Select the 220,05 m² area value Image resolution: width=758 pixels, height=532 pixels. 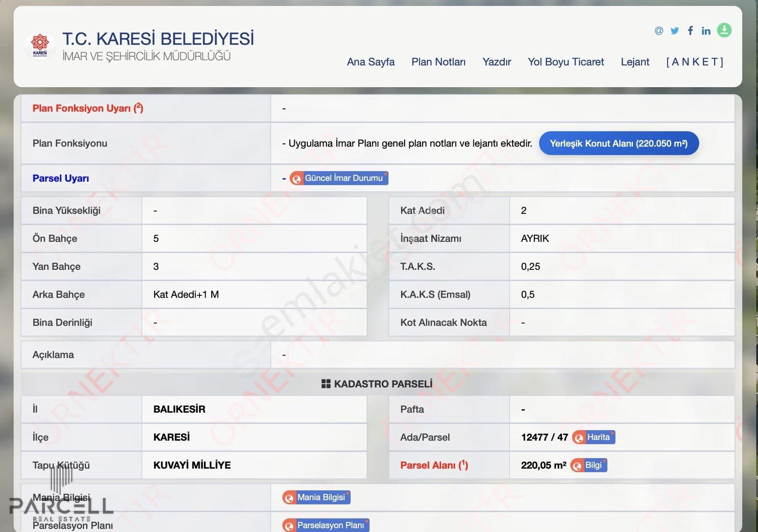coord(543,465)
